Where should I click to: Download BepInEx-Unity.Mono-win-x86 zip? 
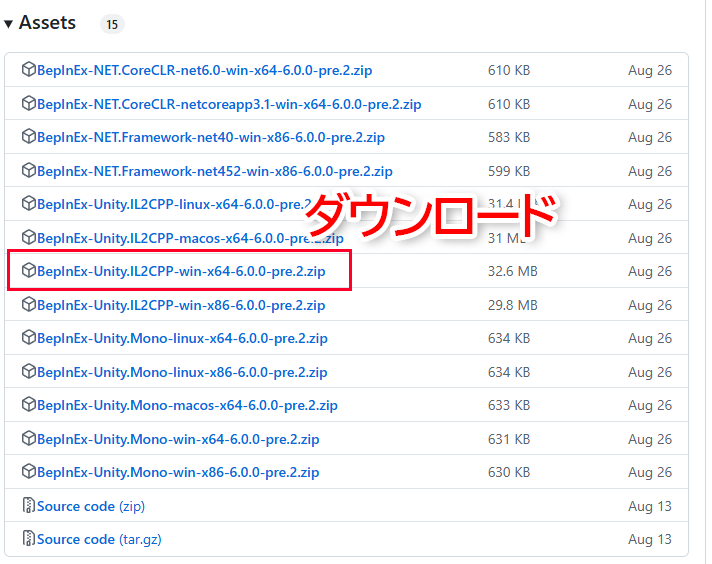178,473
